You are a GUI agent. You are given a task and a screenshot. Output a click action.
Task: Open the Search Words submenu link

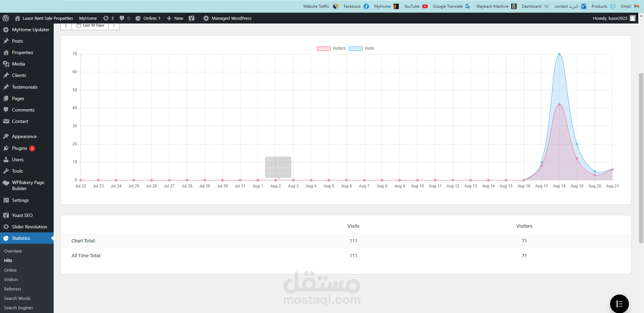pyautogui.click(x=17, y=298)
